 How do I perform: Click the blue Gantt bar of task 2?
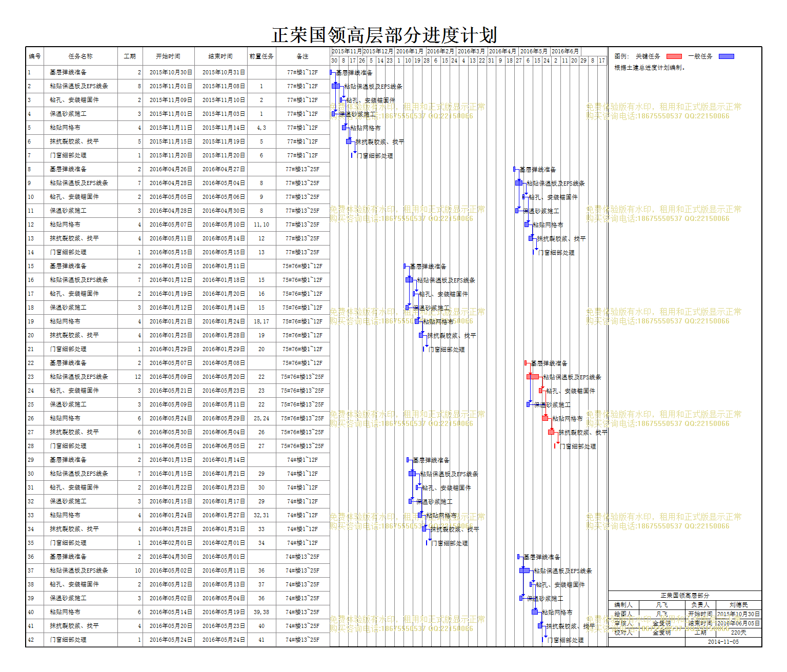pos(336,86)
